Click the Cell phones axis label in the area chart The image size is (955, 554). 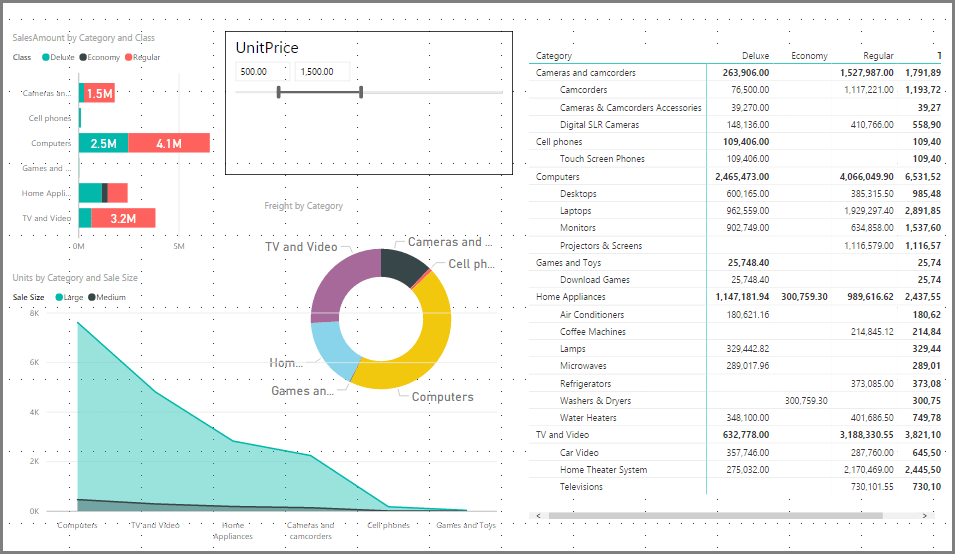point(388,525)
